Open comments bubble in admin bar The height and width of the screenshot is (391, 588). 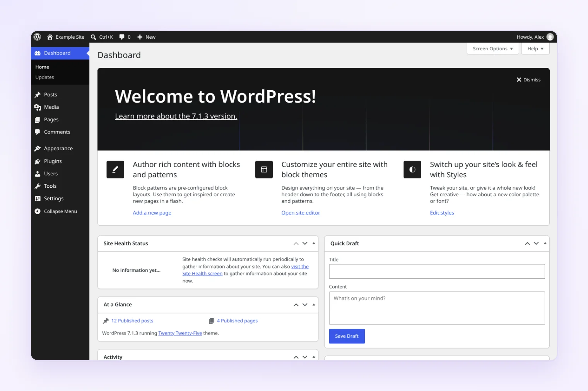point(122,37)
